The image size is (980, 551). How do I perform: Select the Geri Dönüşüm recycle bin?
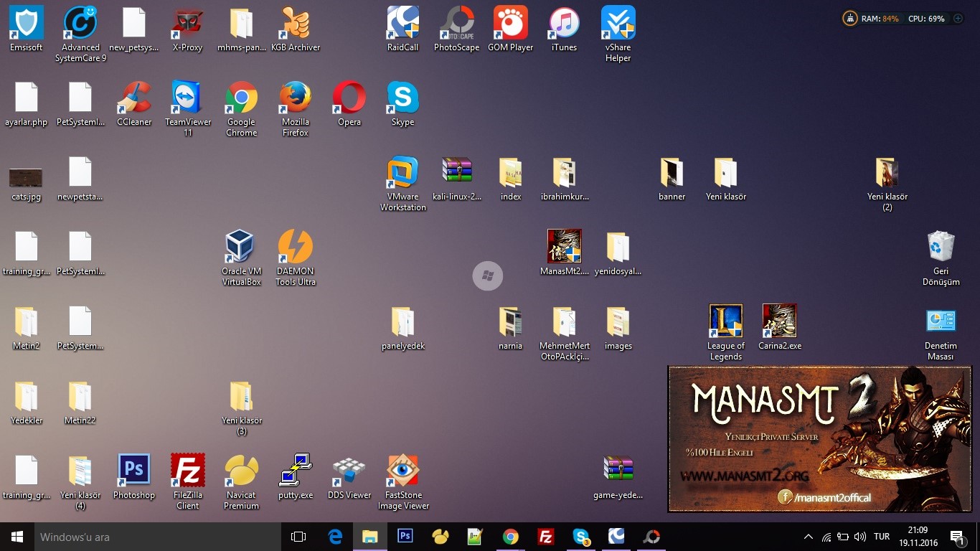click(941, 258)
